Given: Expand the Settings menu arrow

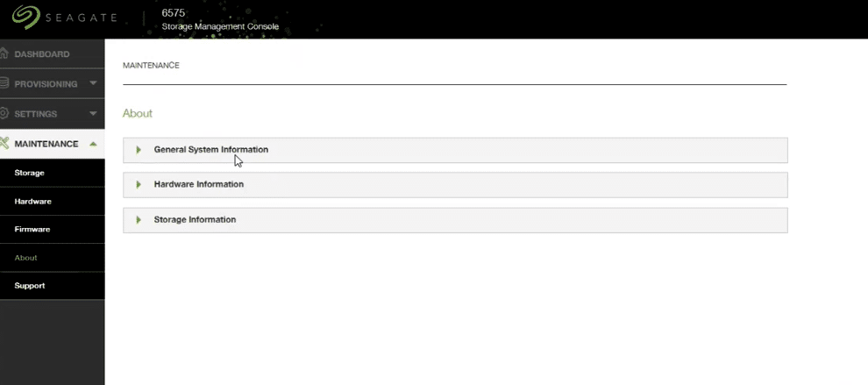Looking at the screenshot, I should 93,113.
